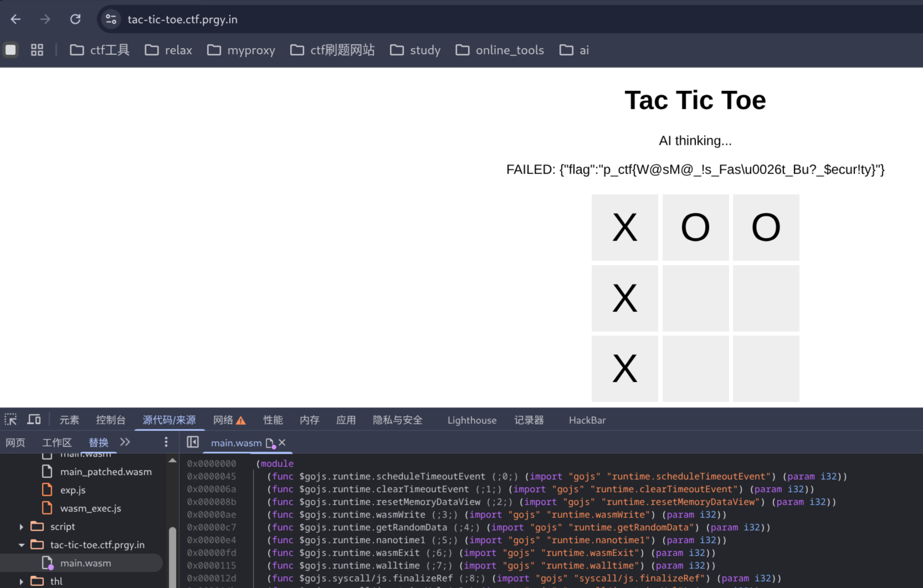Show more navigator tabs via double chevron
The height and width of the screenshot is (588, 923).
(x=125, y=442)
